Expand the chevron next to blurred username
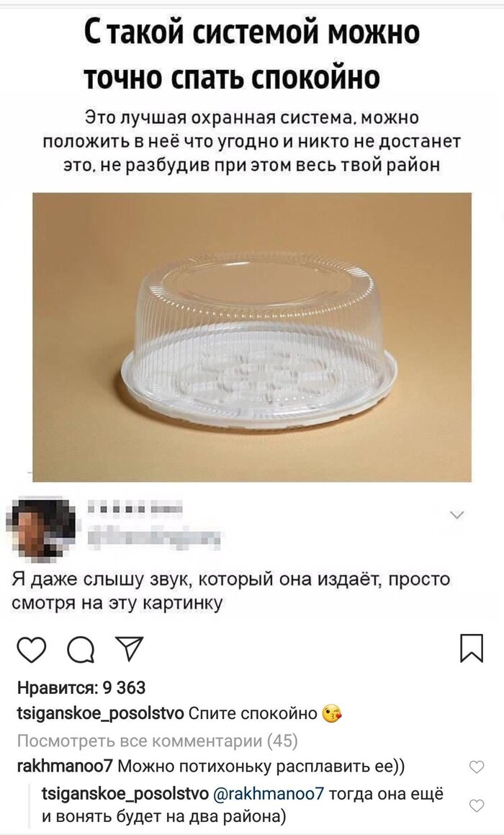The image size is (504, 835). 457,515
